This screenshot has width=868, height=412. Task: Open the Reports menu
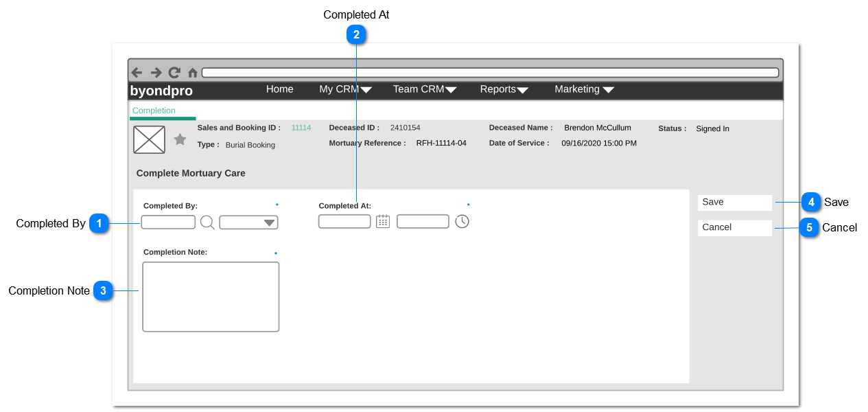pyautogui.click(x=504, y=89)
